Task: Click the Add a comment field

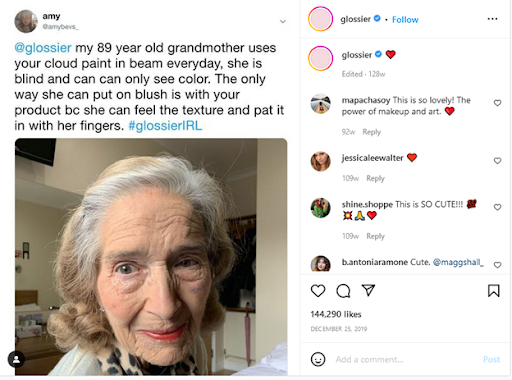Action: coord(405,360)
